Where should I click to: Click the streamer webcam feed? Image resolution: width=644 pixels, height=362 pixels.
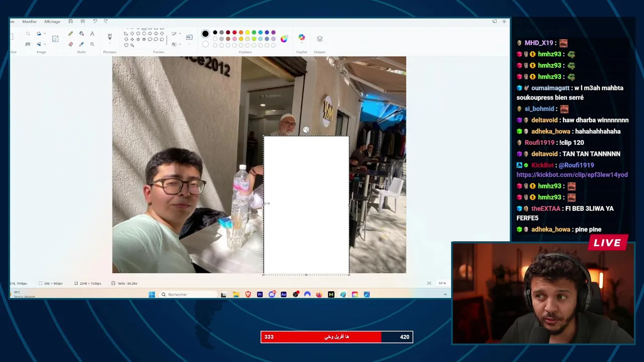pos(543,294)
